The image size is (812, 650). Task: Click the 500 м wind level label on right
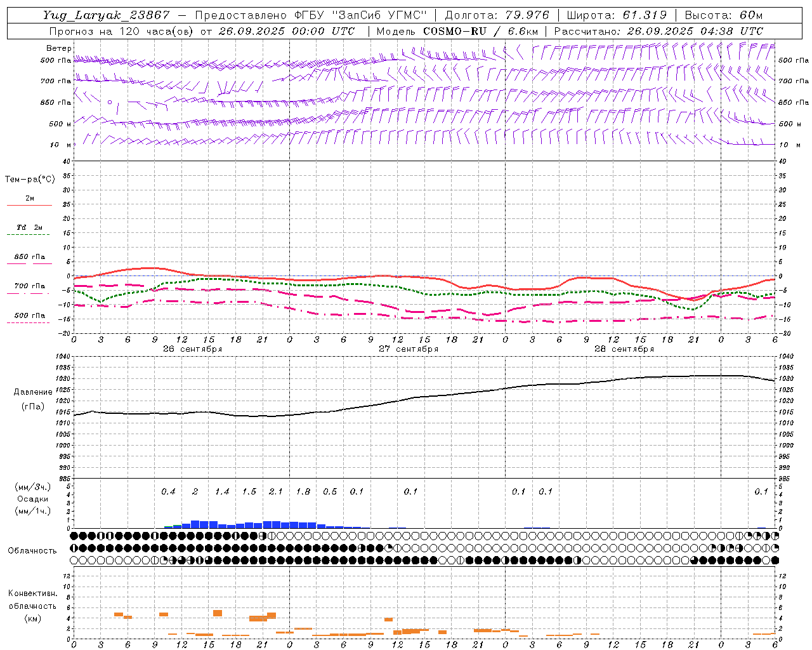(789, 124)
